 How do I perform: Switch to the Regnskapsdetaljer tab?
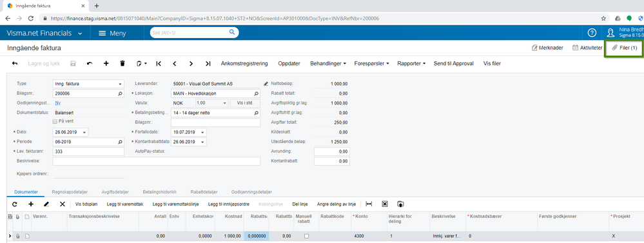point(70,191)
